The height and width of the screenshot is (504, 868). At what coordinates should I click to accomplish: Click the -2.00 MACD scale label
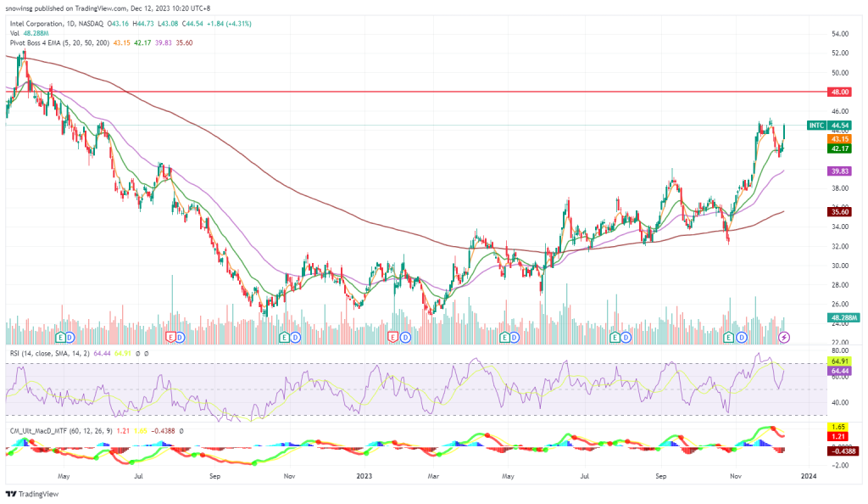coord(840,465)
